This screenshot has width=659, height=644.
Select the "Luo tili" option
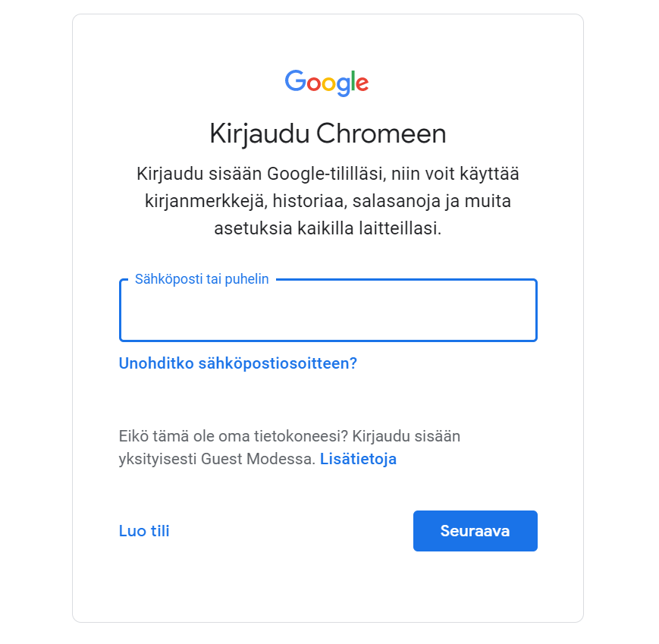144,531
